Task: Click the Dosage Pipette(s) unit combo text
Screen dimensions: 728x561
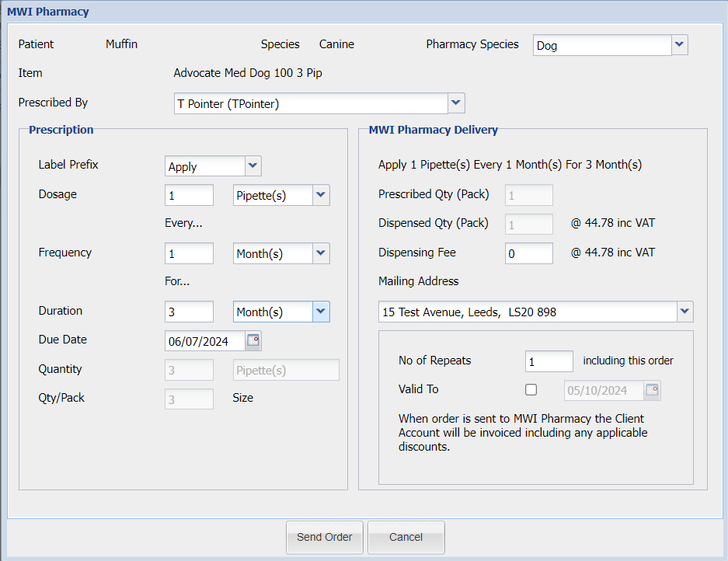Action: click(x=273, y=195)
